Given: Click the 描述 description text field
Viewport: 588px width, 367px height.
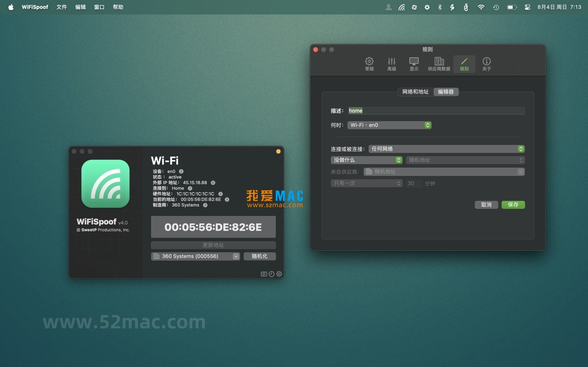Looking at the screenshot, I should [x=436, y=111].
